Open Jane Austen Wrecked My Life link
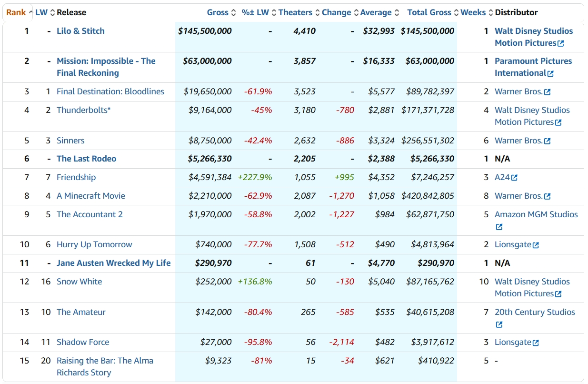 [114, 263]
